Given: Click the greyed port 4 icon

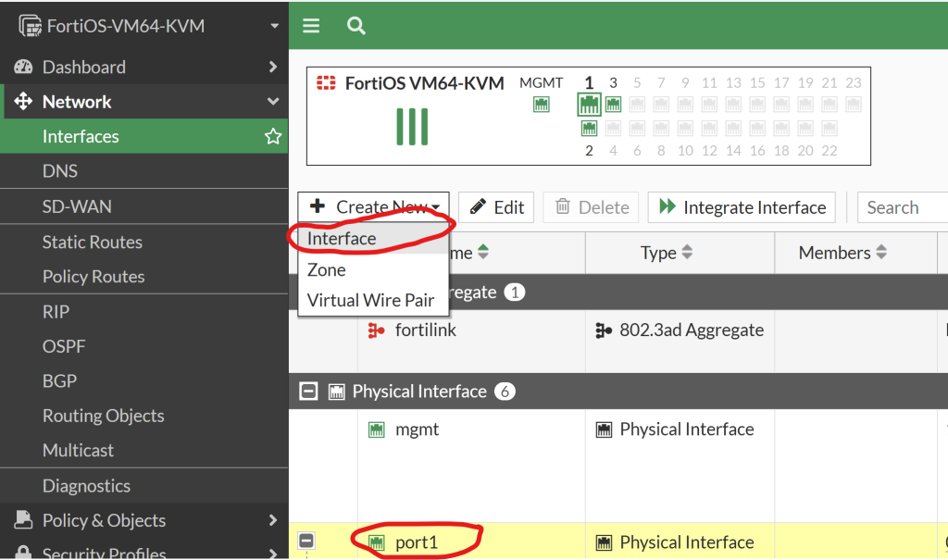Looking at the screenshot, I should pyautogui.click(x=613, y=129).
